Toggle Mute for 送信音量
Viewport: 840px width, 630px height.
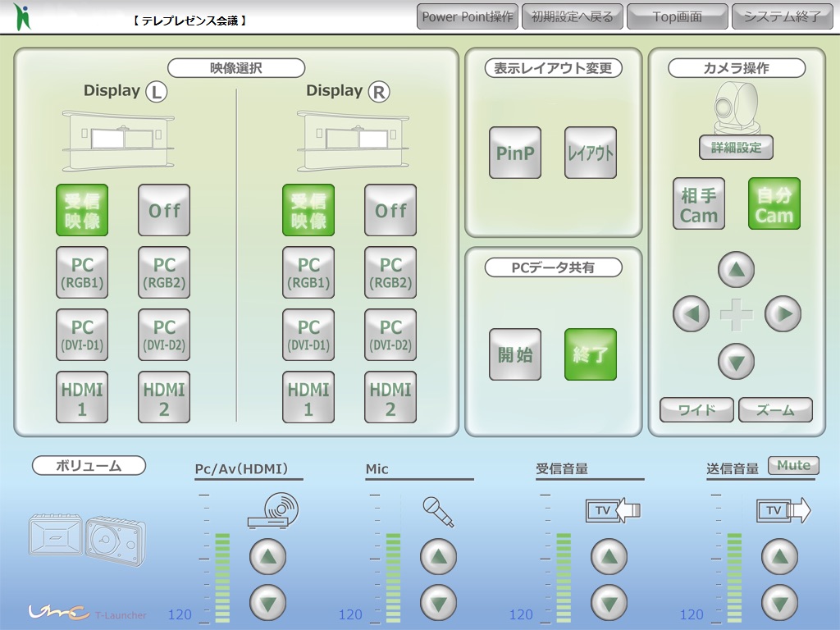793,466
